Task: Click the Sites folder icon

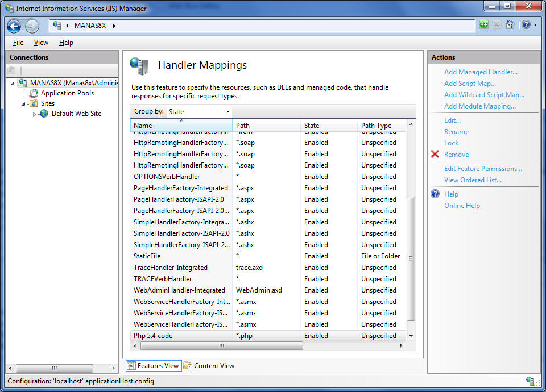Action: point(34,103)
